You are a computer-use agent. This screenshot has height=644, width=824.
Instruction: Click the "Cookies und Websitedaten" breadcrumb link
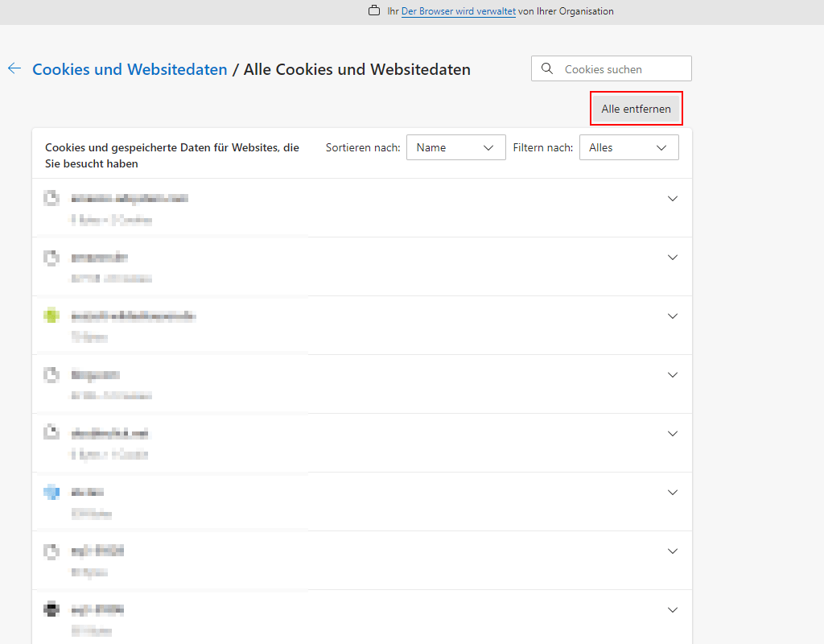click(x=129, y=69)
